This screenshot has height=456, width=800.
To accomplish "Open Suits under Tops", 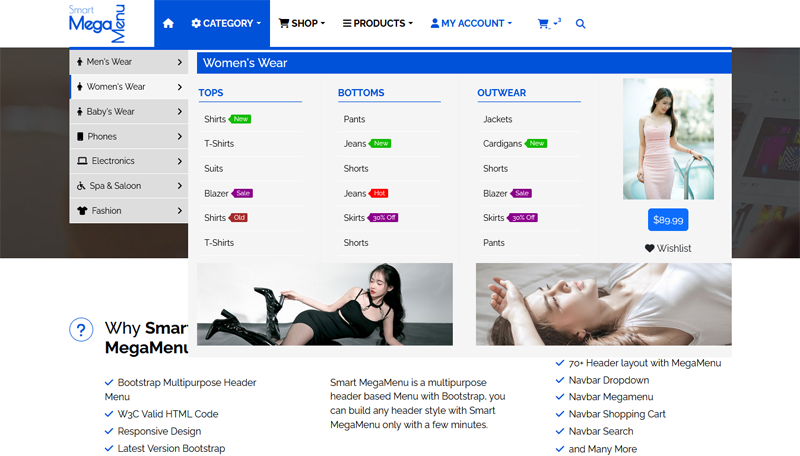I will [x=214, y=169].
